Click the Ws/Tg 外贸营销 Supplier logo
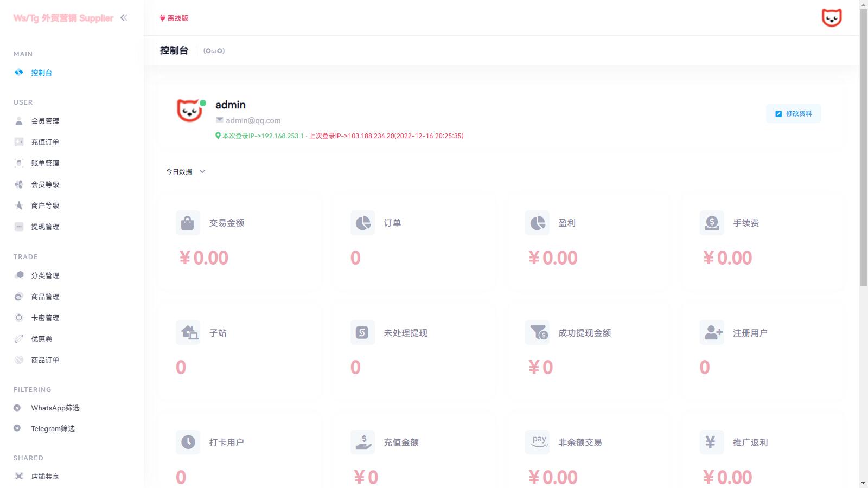This screenshot has height=488, width=868. (x=63, y=18)
